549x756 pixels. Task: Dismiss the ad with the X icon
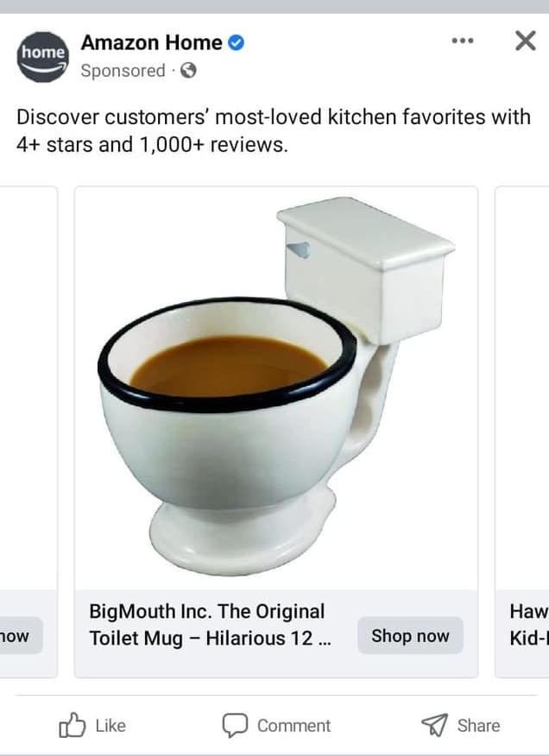tap(526, 41)
